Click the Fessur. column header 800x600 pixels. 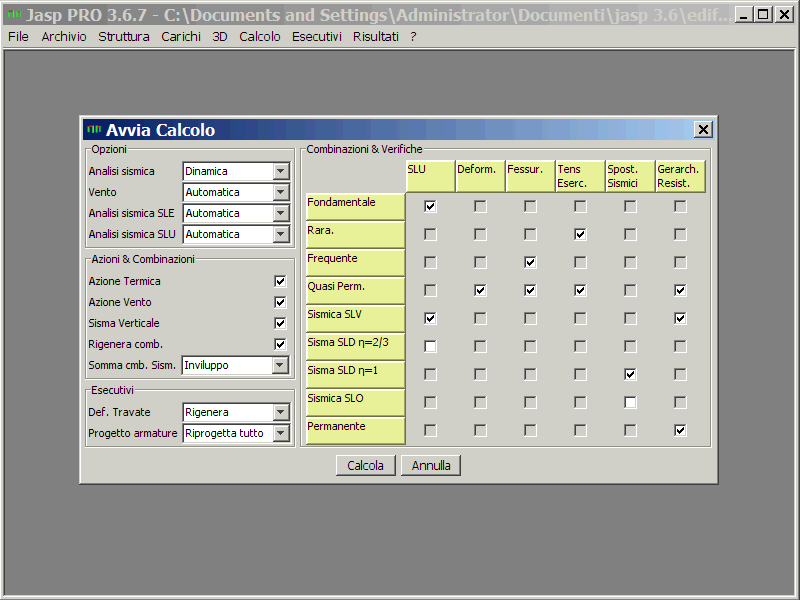tap(530, 176)
